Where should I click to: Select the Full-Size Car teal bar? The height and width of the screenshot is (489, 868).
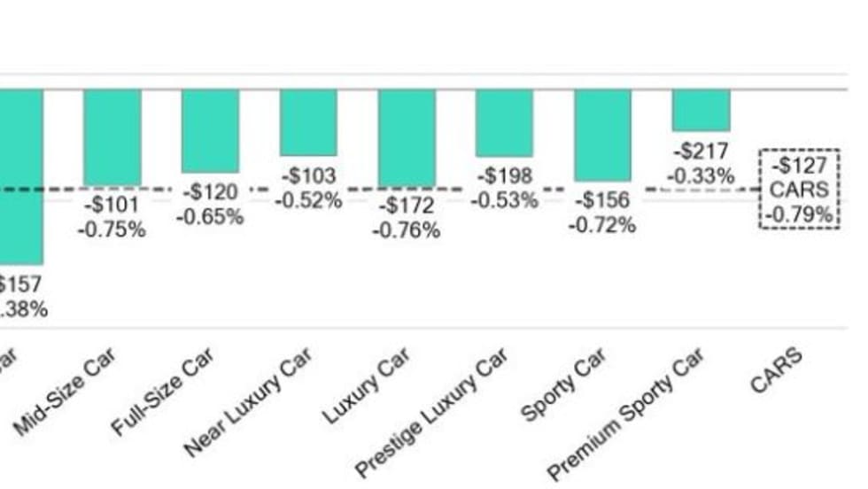[x=210, y=130]
